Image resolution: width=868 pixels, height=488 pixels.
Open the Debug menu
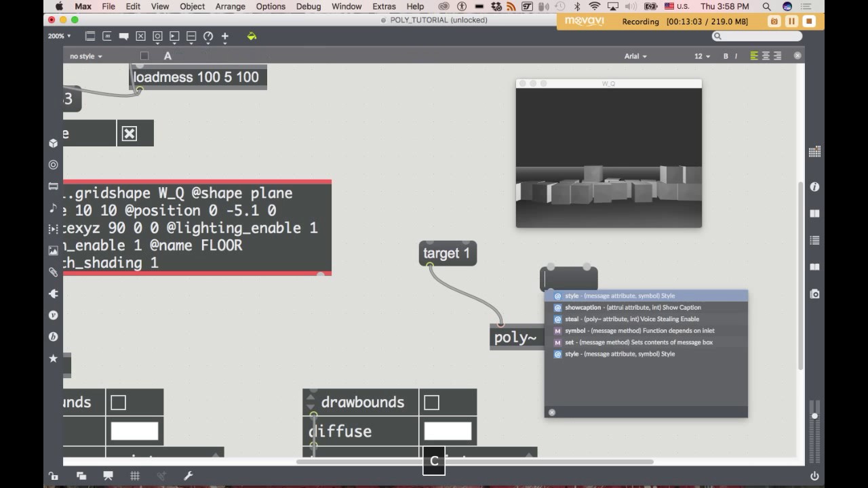(x=309, y=6)
